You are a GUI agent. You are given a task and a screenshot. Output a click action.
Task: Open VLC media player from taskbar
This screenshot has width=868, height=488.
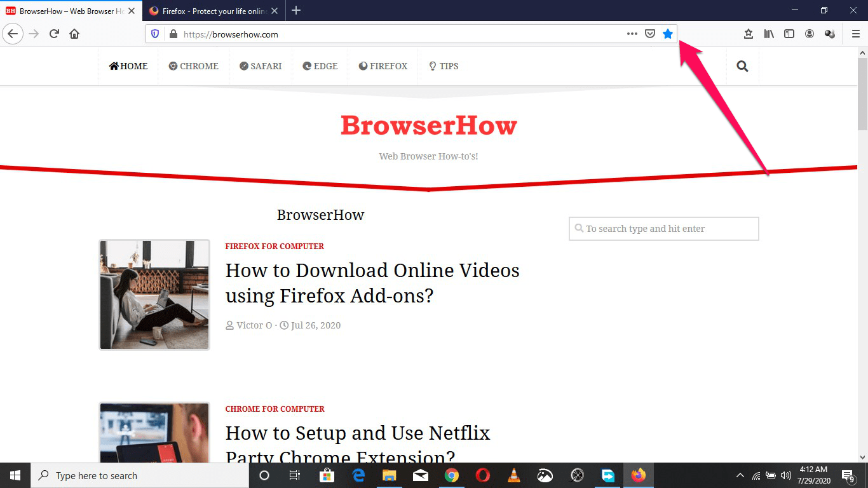click(x=514, y=475)
